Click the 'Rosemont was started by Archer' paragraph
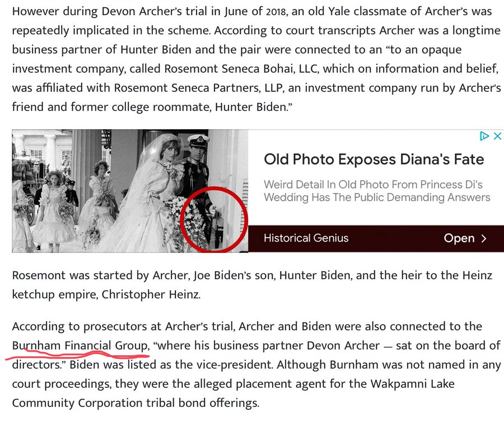Image resolution: width=504 pixels, height=428 pixels. (252, 285)
